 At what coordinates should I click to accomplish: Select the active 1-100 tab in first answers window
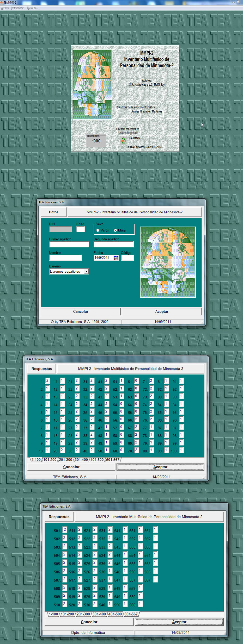point(36,460)
